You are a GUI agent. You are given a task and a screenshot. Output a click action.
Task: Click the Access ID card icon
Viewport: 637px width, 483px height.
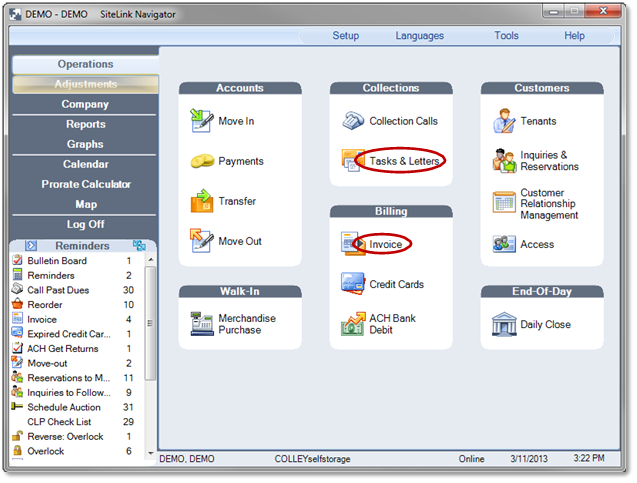click(504, 244)
